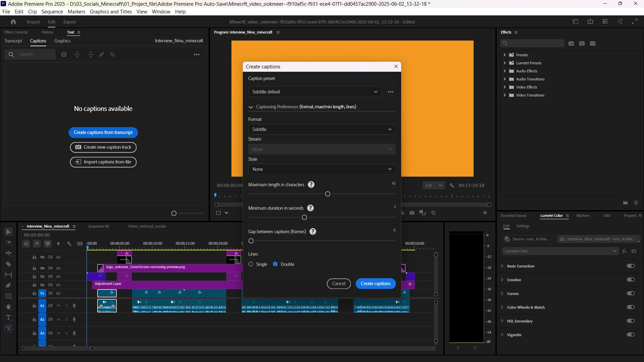Image resolution: width=644 pixels, height=362 pixels.
Task: Open the Markers menu
Action: (x=76, y=12)
